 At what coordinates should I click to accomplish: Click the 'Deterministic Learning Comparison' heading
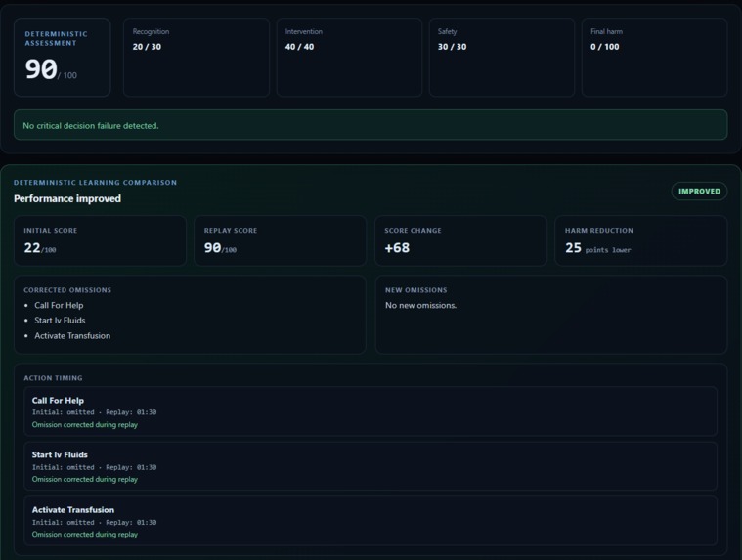point(95,182)
